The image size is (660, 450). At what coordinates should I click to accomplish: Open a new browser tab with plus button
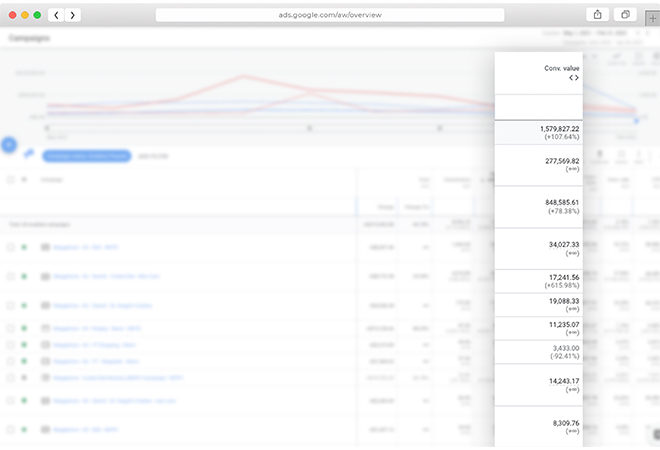[652, 17]
